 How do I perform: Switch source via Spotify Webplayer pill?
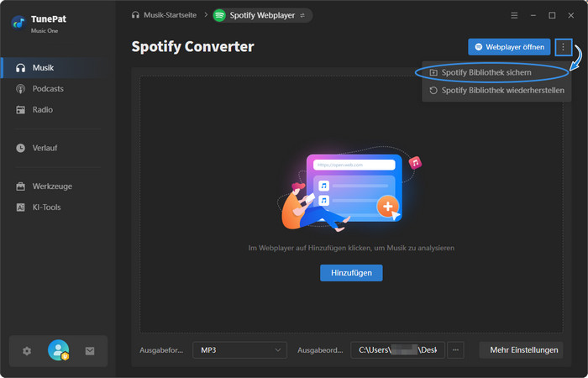click(x=263, y=15)
